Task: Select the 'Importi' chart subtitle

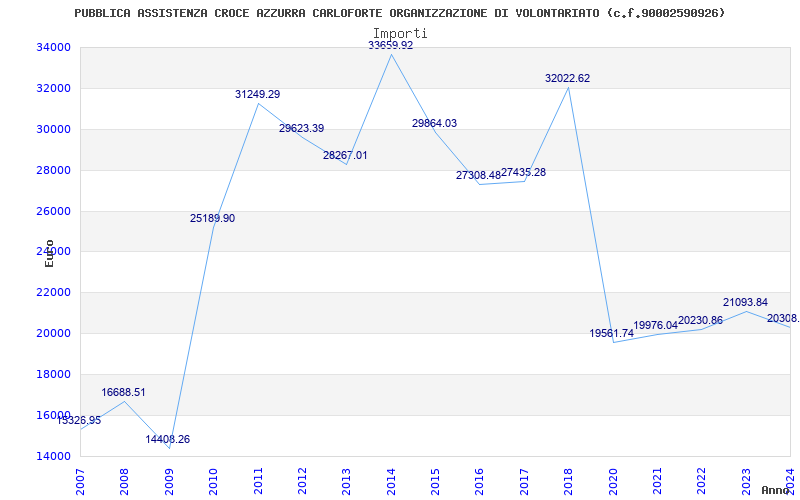Action: click(400, 33)
